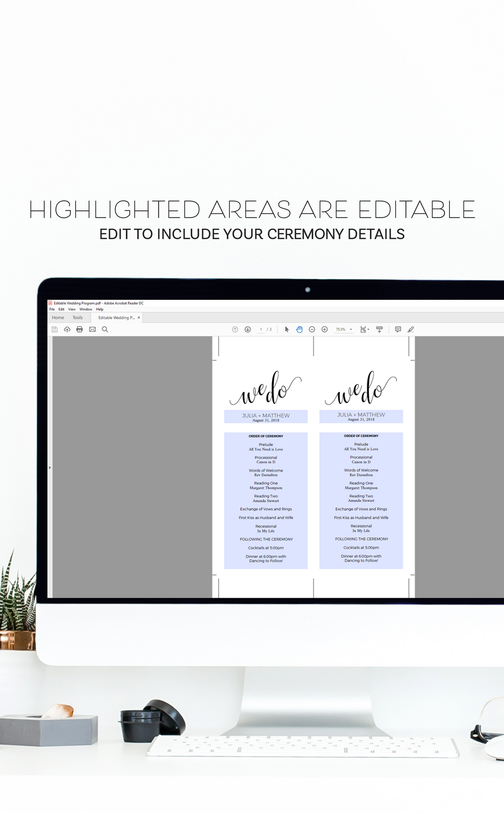The height and width of the screenshot is (813, 504).
Task: Open the search magnifier tool
Action: (x=105, y=330)
